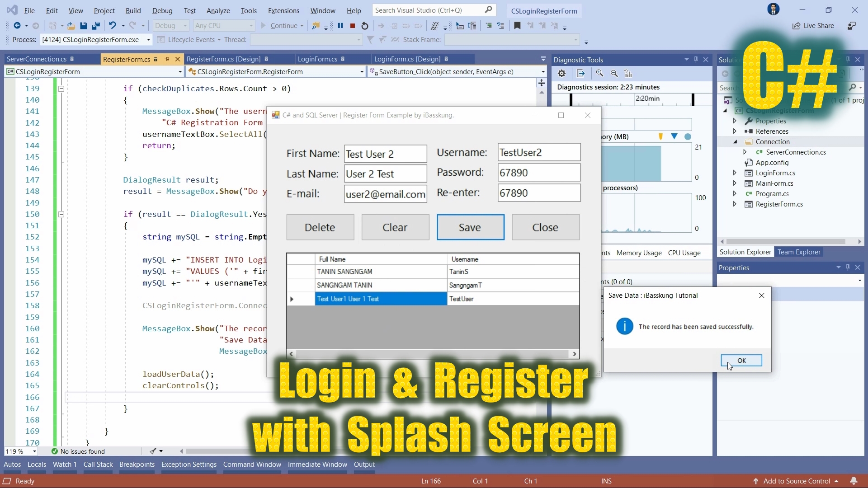
Task: Start a Live Share session
Action: (813, 26)
